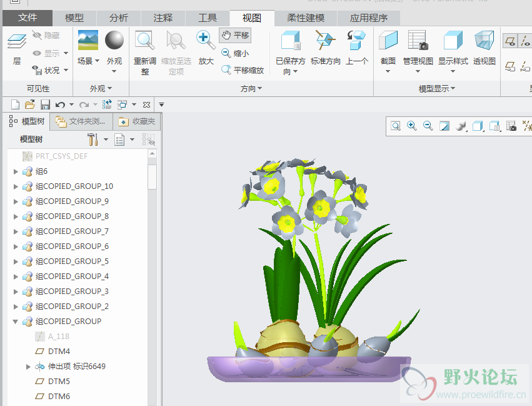The height and width of the screenshot is (406, 532).
Task: Expand the 伸出项 标识6649 feature
Action: click(29, 367)
